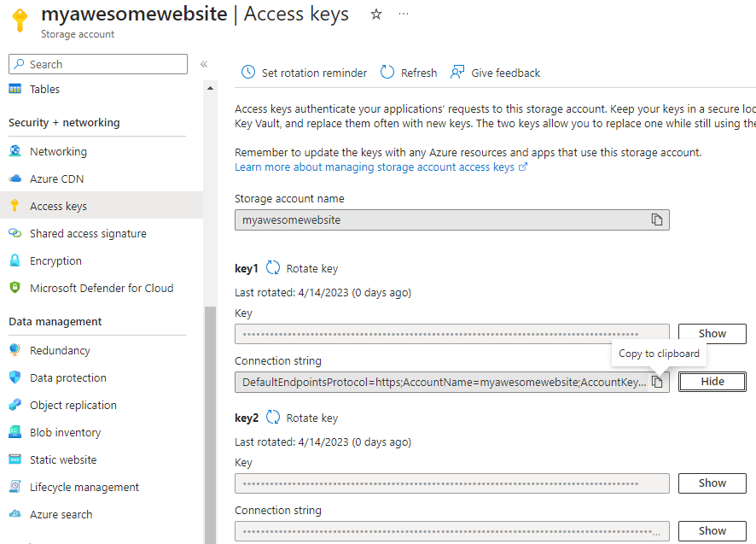
Task: Click the Refresh icon in toolbar
Action: 387,73
